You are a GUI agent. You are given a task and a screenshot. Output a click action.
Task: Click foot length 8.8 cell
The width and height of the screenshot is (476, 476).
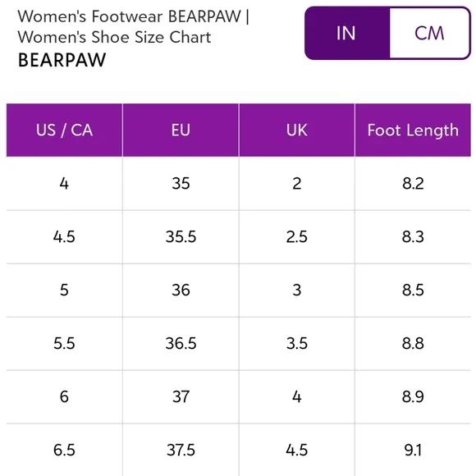coord(413,344)
